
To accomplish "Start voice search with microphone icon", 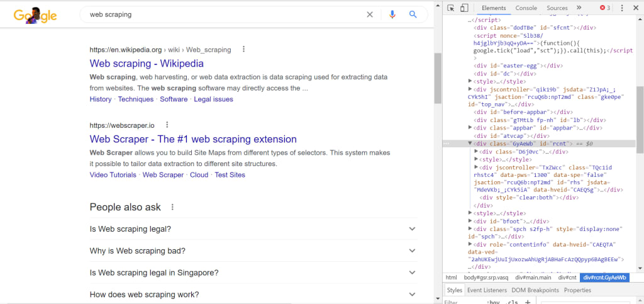I will (392, 14).
